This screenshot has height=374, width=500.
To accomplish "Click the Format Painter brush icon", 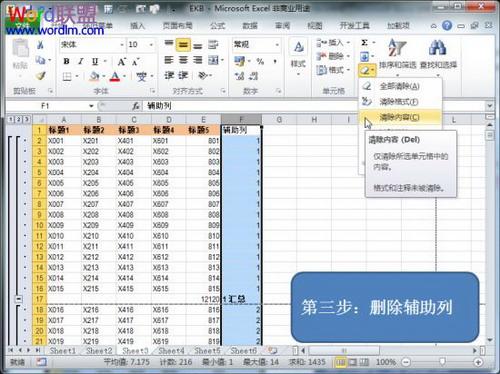I will (x=41, y=76).
